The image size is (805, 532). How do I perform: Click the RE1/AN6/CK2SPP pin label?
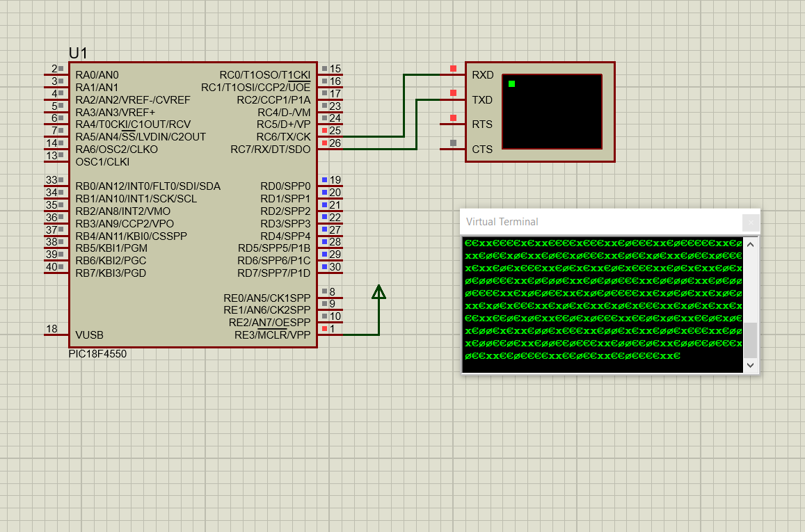[267, 310]
